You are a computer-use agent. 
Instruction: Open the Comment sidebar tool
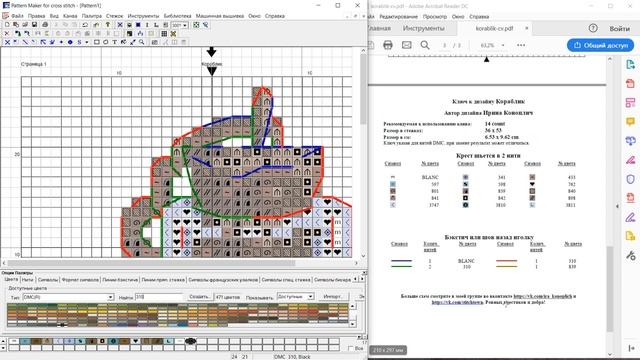[x=630, y=122]
